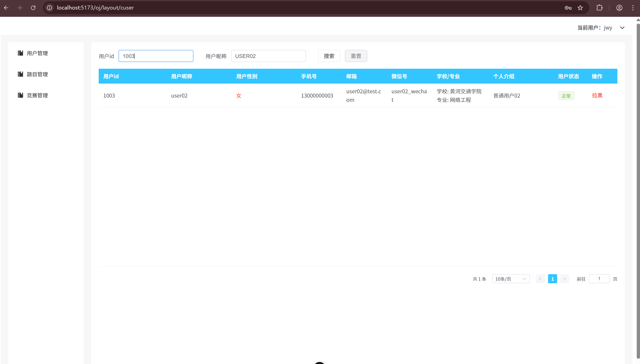Expand the current user jwy dropdown
Screen dimensions: 640x364
coord(622,28)
